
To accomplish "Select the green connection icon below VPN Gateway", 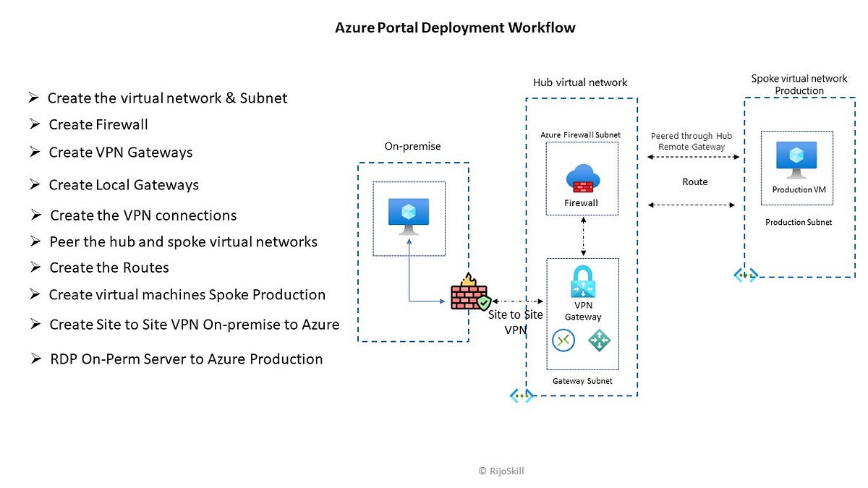I will coord(563,340).
